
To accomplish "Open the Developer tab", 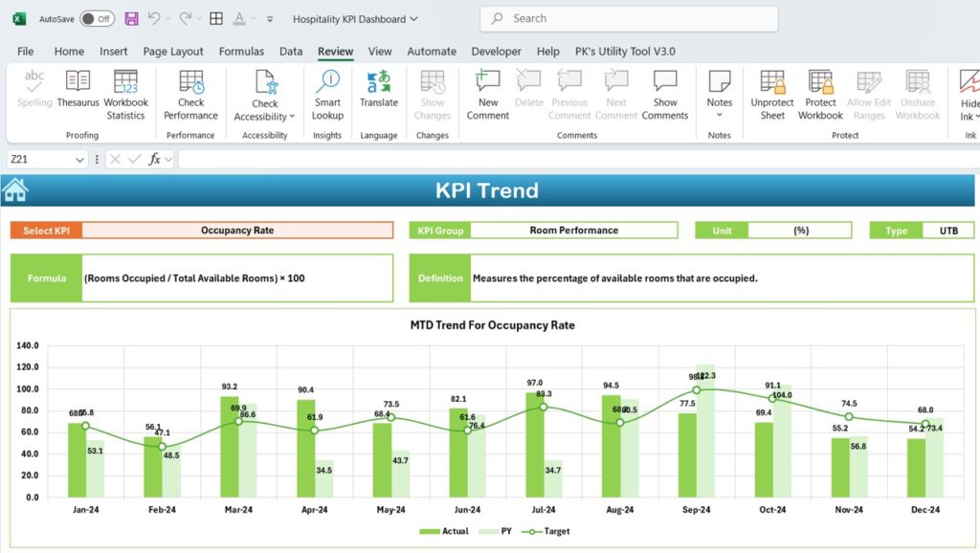I will pyautogui.click(x=497, y=52).
